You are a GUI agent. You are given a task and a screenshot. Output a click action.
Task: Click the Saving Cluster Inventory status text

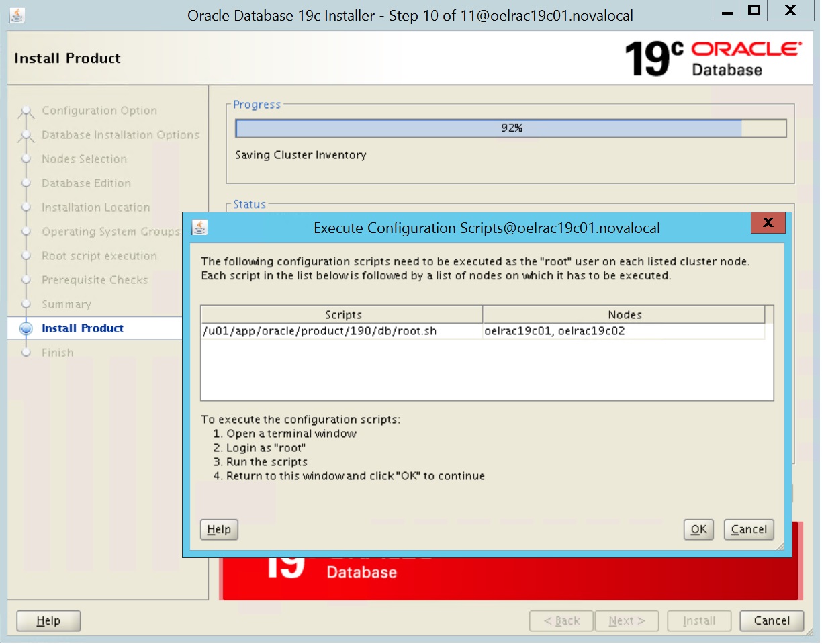[301, 155]
